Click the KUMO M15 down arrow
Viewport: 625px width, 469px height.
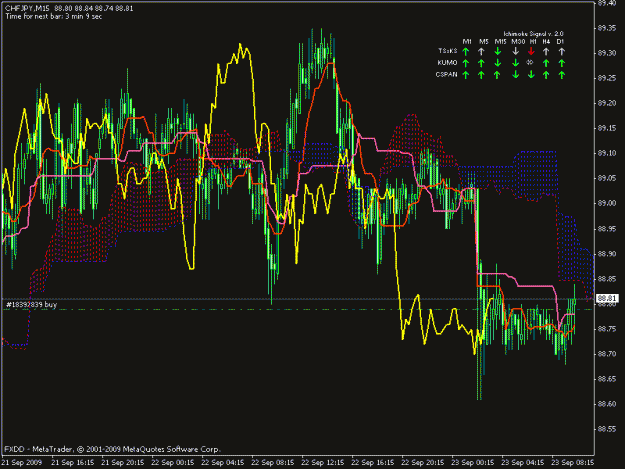(497, 63)
